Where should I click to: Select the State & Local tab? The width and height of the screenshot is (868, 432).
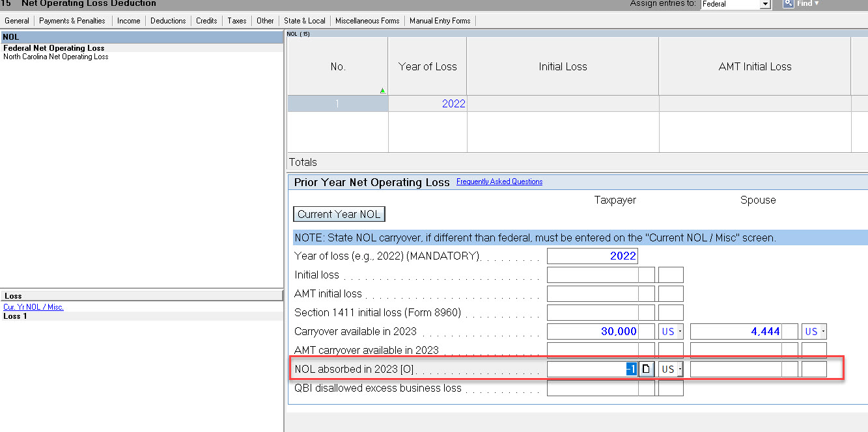[x=304, y=20]
